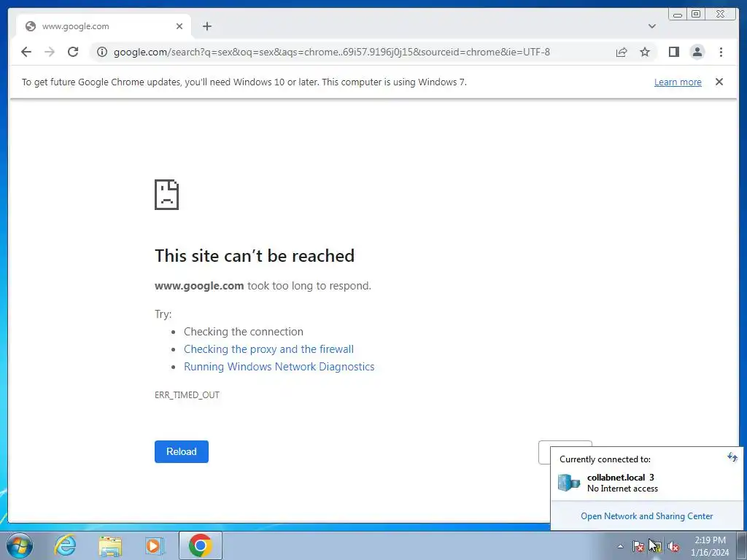Reload the page using toolbar refresh icon
The width and height of the screenshot is (747, 560).
[73, 52]
